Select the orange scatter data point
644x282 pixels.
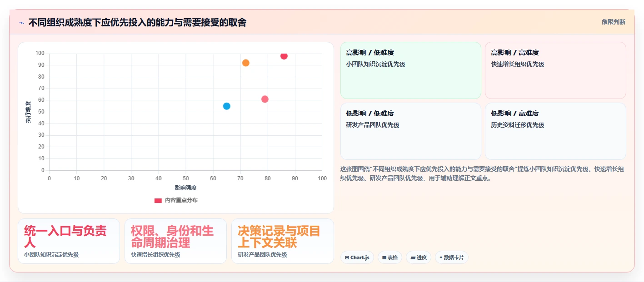(246, 63)
